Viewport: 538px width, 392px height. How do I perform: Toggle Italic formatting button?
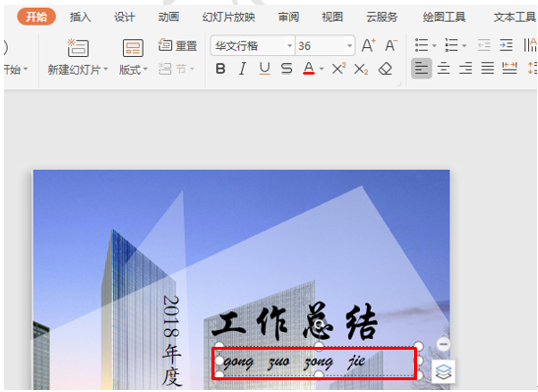pos(243,69)
